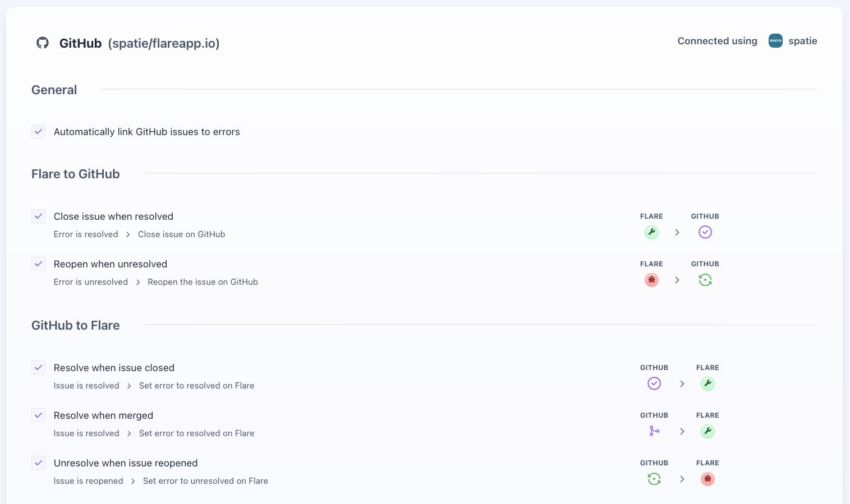Click Close issue on GitHub description text
850x504 pixels.
[182, 234]
